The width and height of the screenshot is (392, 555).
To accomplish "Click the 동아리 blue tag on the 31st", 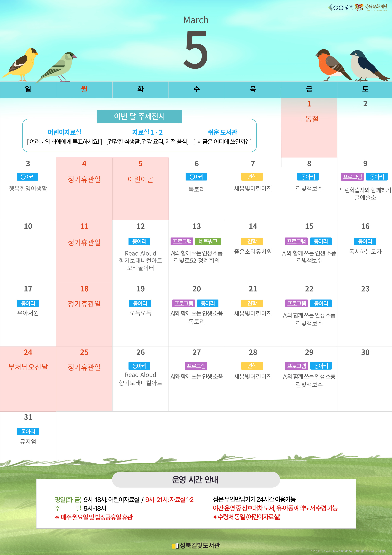I will pyautogui.click(x=28, y=431).
